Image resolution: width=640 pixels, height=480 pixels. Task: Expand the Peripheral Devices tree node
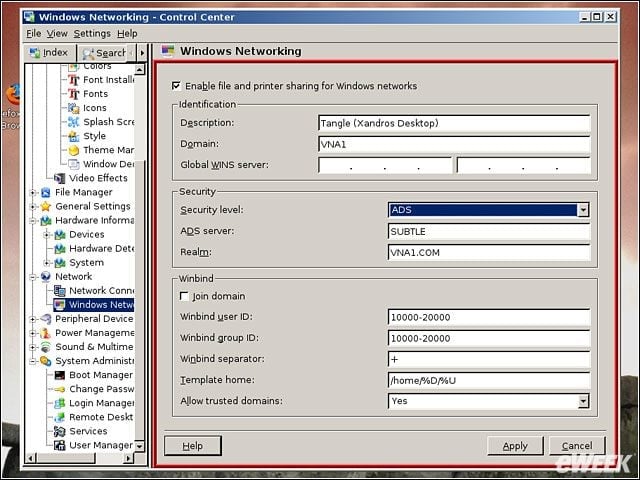[33, 319]
